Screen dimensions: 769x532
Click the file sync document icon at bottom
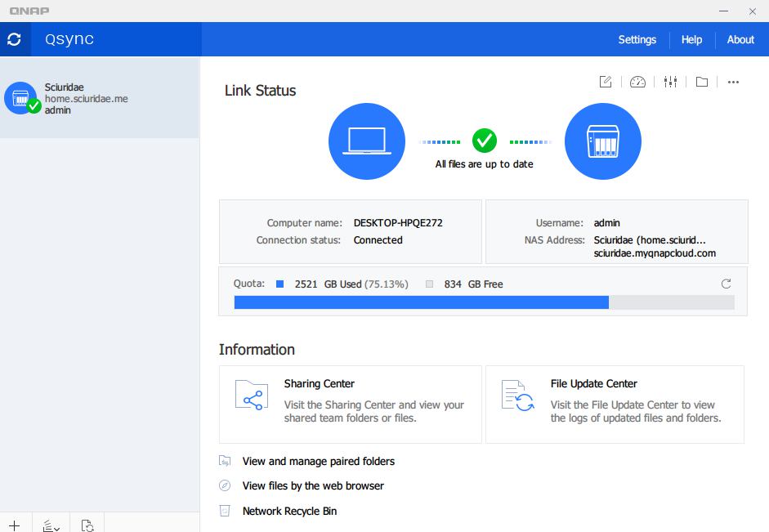pyautogui.click(x=87, y=525)
